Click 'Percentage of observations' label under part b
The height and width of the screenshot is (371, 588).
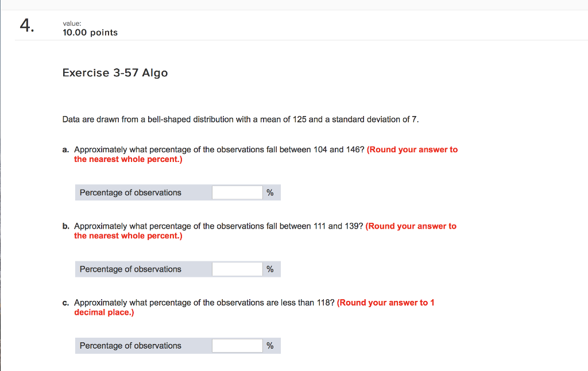tap(130, 269)
